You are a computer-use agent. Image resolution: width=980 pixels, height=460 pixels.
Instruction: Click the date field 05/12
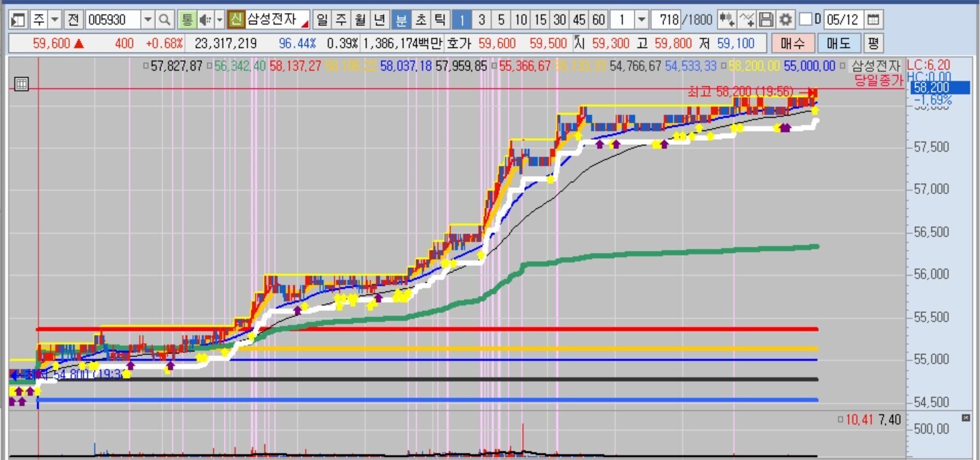click(x=843, y=19)
